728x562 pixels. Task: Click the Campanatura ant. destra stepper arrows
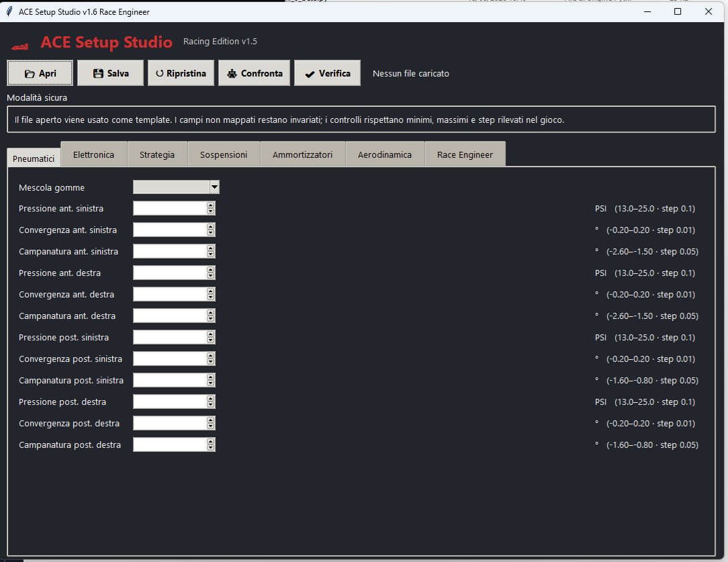[211, 316]
